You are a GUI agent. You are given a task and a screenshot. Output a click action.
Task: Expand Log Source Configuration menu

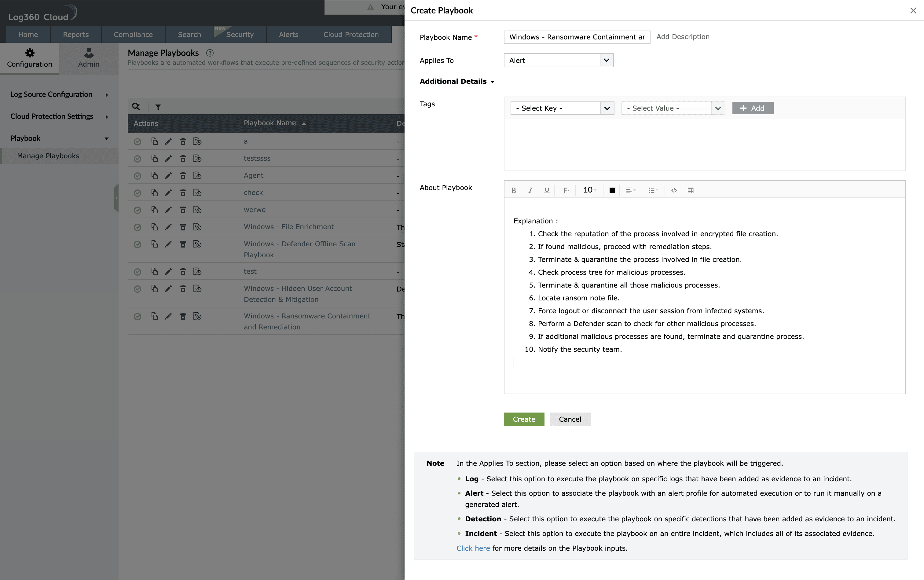coord(59,94)
